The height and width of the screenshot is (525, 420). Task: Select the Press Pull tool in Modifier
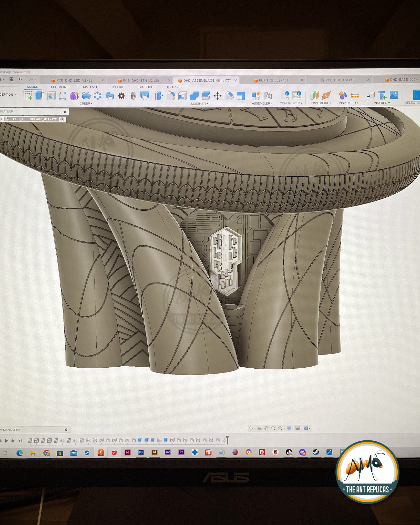[159, 96]
